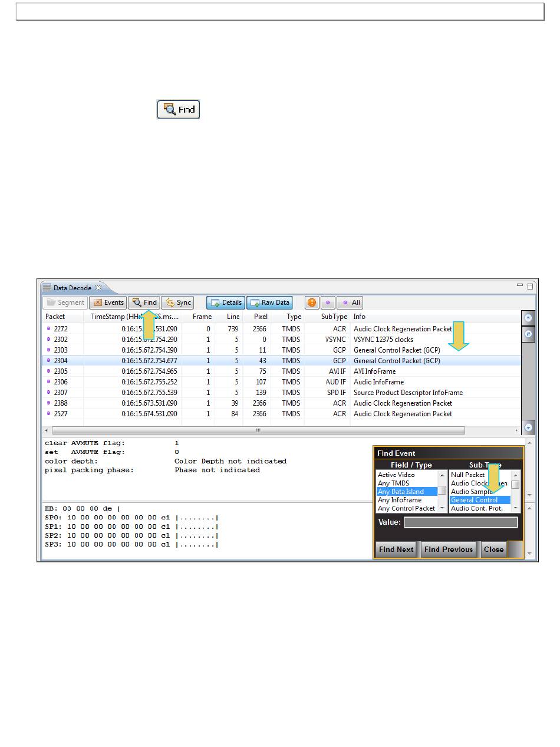Click the orange warning filter icon
This screenshot has height=747, width=560.
pos(312,302)
